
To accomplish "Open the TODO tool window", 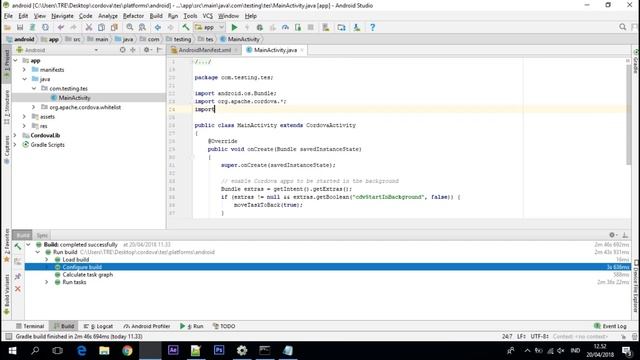I will tap(224, 326).
